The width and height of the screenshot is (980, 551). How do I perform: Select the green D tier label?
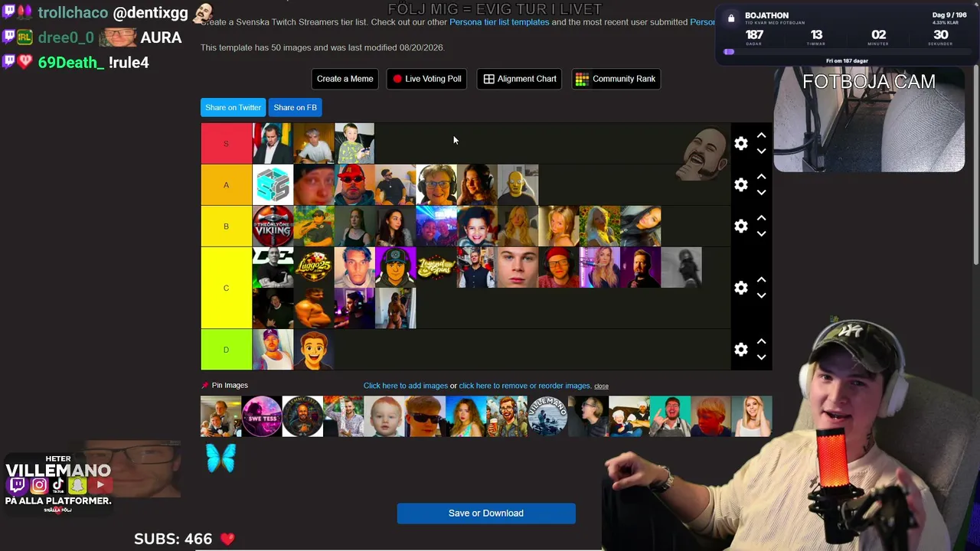[226, 350]
